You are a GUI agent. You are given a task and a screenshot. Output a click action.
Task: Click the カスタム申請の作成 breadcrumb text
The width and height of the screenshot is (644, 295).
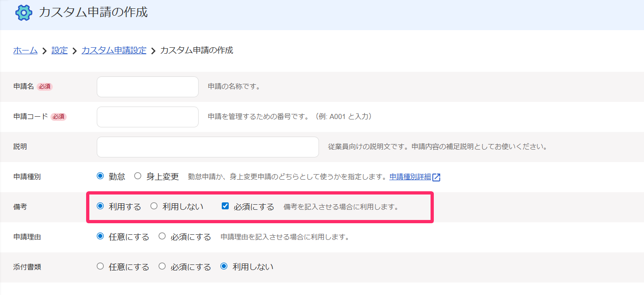[197, 50]
